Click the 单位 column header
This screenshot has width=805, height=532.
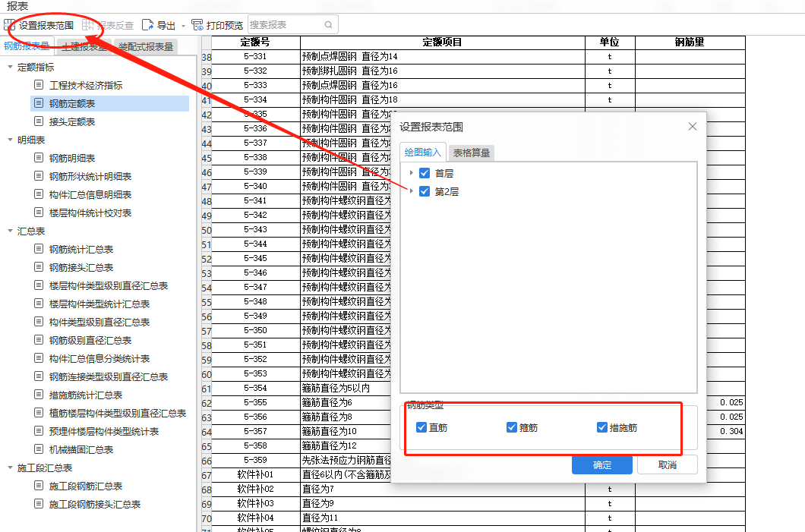tap(610, 42)
